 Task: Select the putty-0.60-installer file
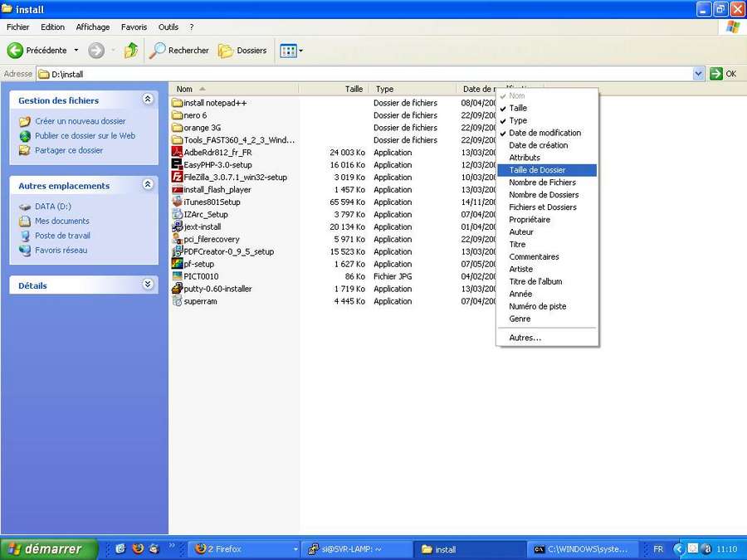217,289
